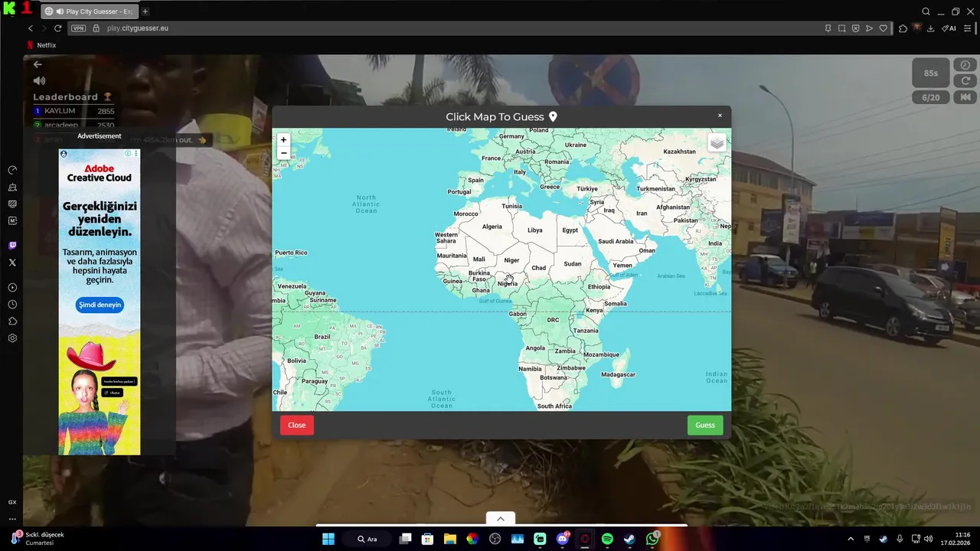Viewport: 980px width, 551px height.
Task: Open browser extensions cube icon
Action: point(903,28)
